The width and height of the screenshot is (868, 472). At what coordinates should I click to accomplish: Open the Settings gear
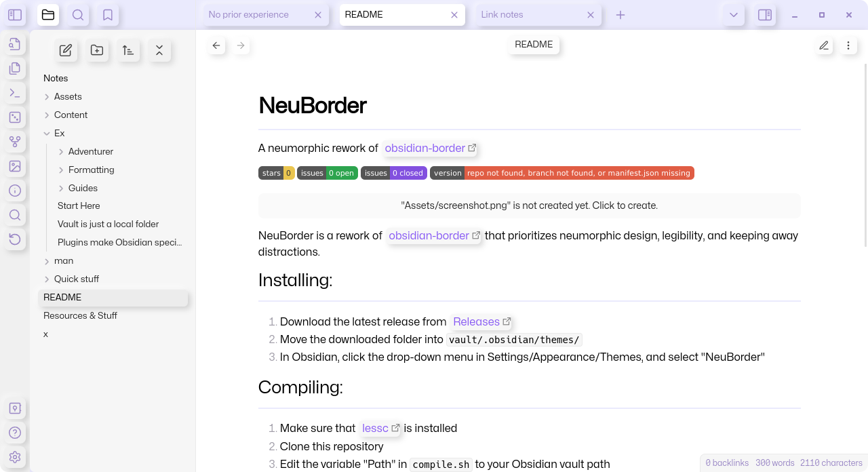15,457
